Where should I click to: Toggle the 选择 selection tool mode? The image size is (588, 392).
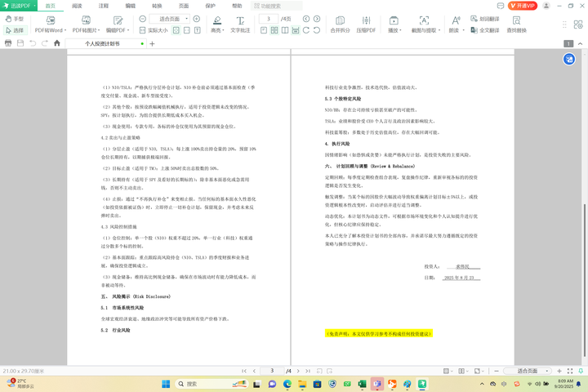point(14,30)
